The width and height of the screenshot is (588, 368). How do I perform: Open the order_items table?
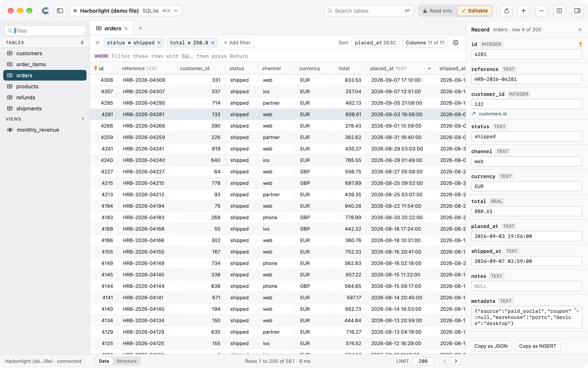(x=45, y=64)
